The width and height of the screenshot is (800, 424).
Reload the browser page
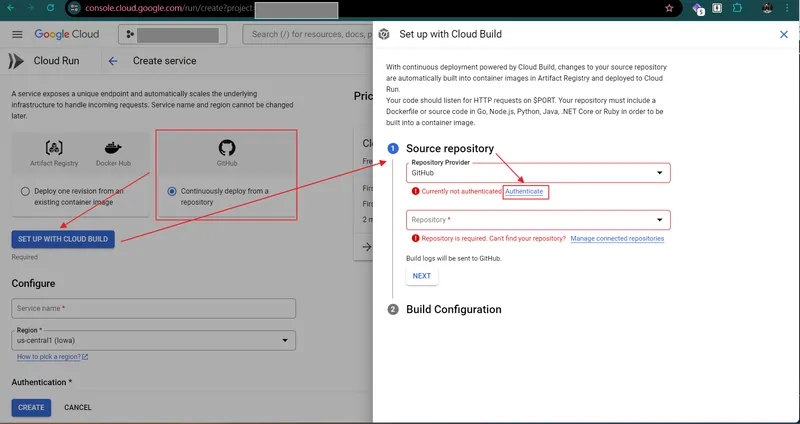click(x=50, y=8)
